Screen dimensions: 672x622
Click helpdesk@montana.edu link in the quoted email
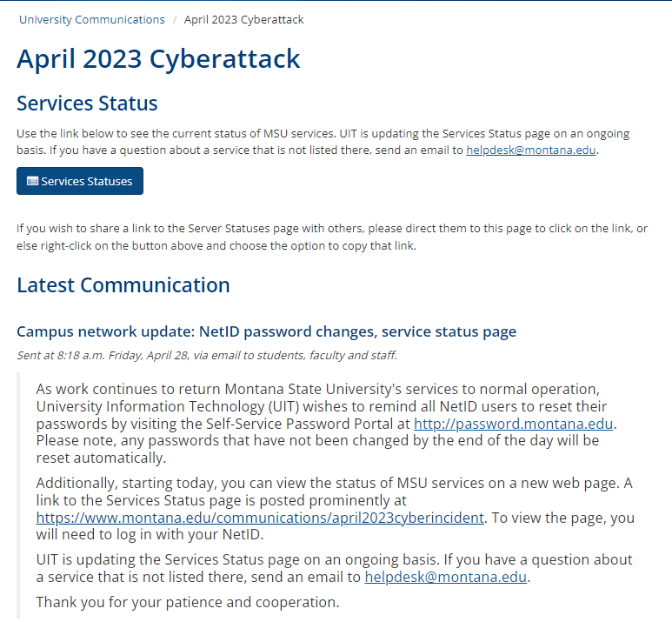(445, 577)
